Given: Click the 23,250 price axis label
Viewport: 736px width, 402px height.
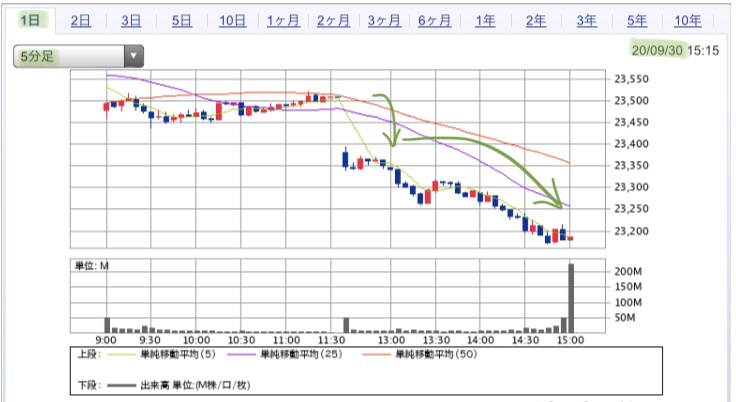Looking at the screenshot, I should tap(631, 209).
